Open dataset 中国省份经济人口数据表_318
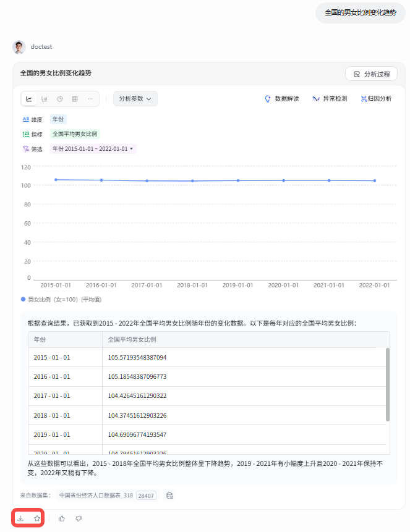The height and width of the screenshot is (532, 410). tap(96, 495)
